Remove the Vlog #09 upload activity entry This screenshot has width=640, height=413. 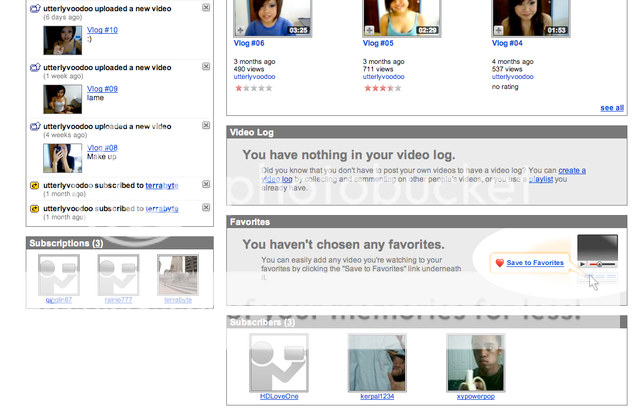click(206, 67)
